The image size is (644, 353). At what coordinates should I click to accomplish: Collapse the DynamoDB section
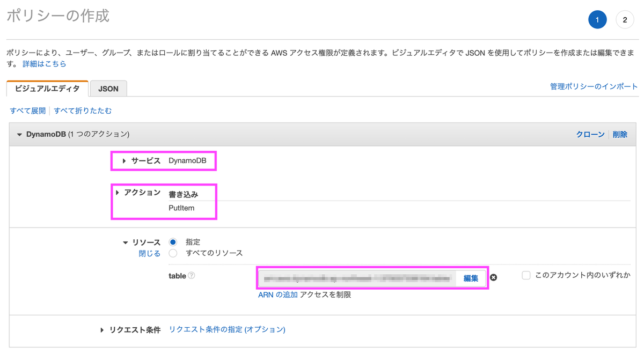(19, 134)
